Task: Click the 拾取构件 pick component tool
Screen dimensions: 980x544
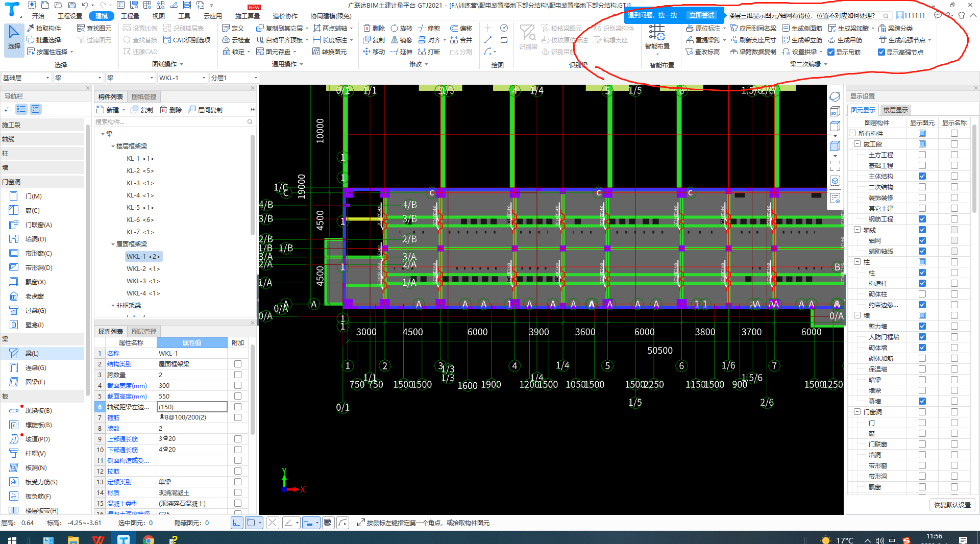Action: point(44,28)
